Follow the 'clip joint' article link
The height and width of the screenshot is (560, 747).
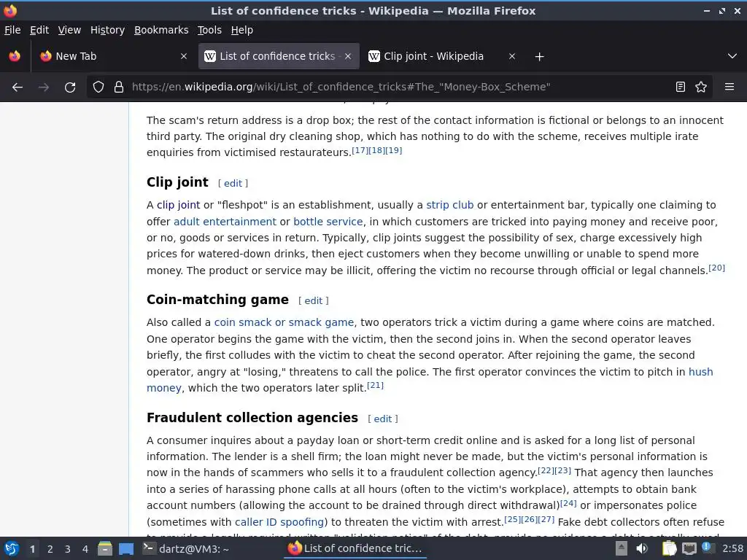click(x=179, y=205)
